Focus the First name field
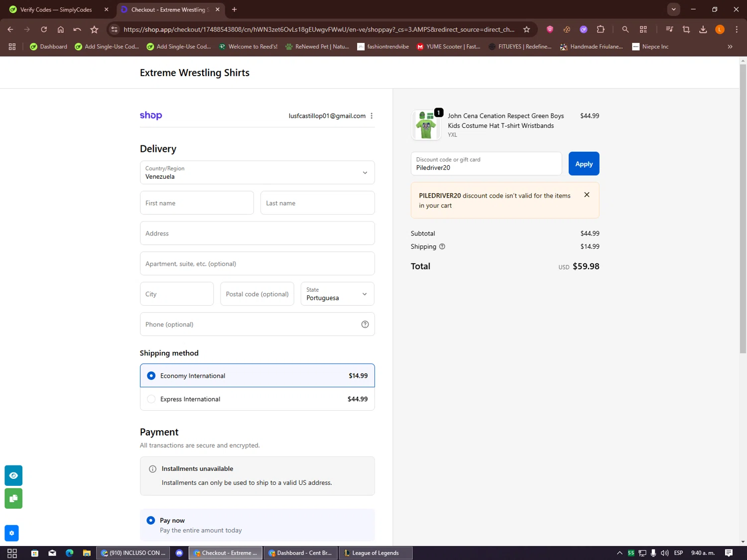This screenshot has height=560, width=747. pyautogui.click(x=197, y=203)
